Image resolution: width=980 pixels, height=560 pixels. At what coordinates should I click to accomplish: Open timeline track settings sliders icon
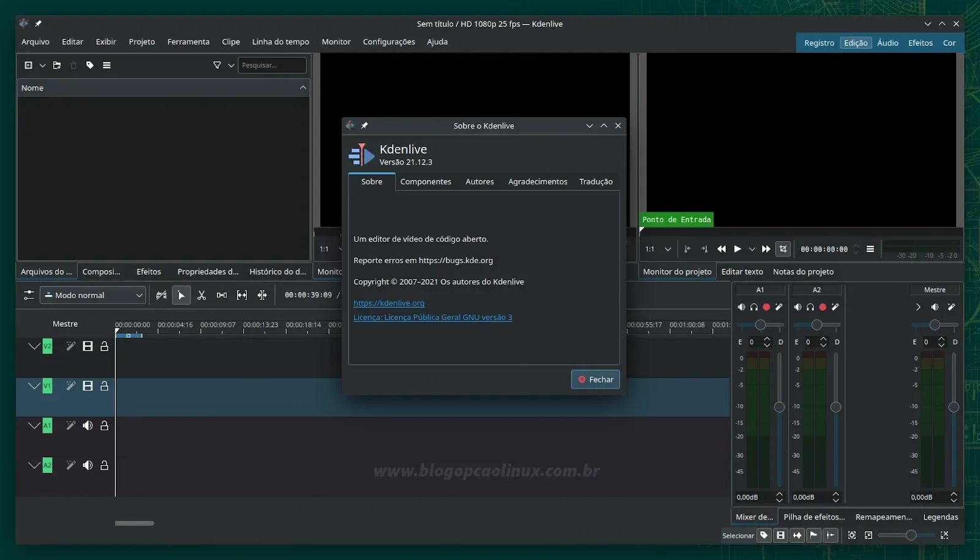(x=29, y=295)
